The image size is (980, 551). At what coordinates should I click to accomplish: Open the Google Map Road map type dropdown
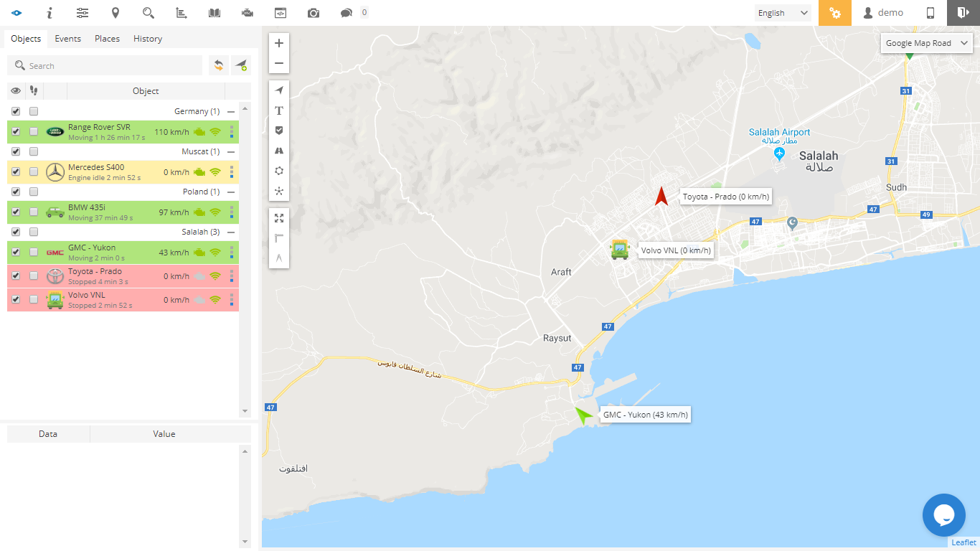926,43
